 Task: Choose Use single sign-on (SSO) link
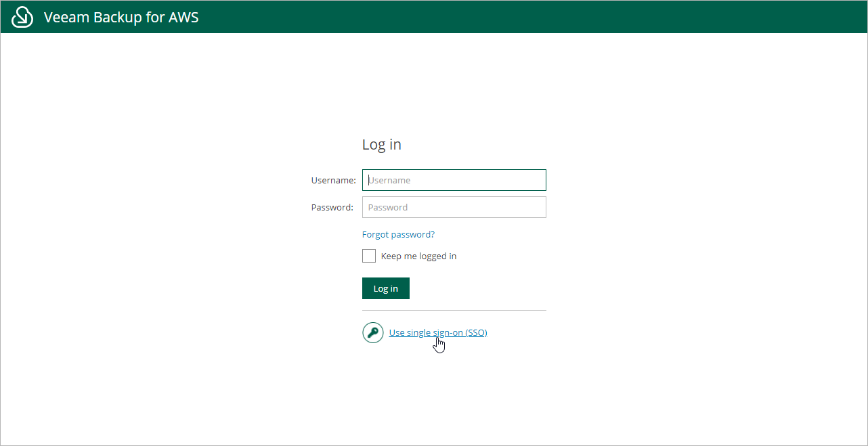(438, 332)
